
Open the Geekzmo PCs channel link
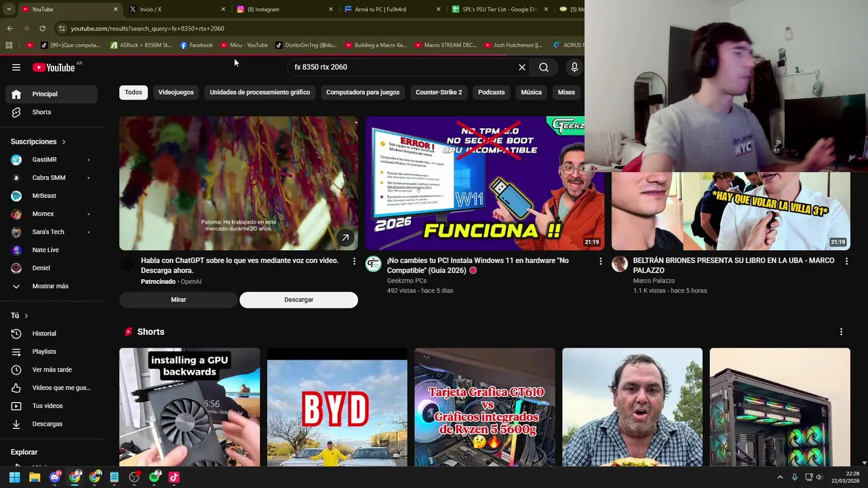tap(407, 281)
